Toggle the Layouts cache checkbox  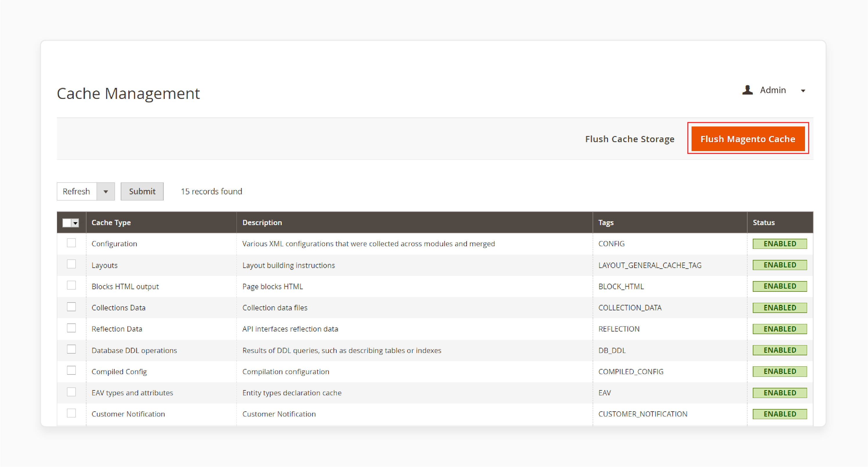(71, 265)
